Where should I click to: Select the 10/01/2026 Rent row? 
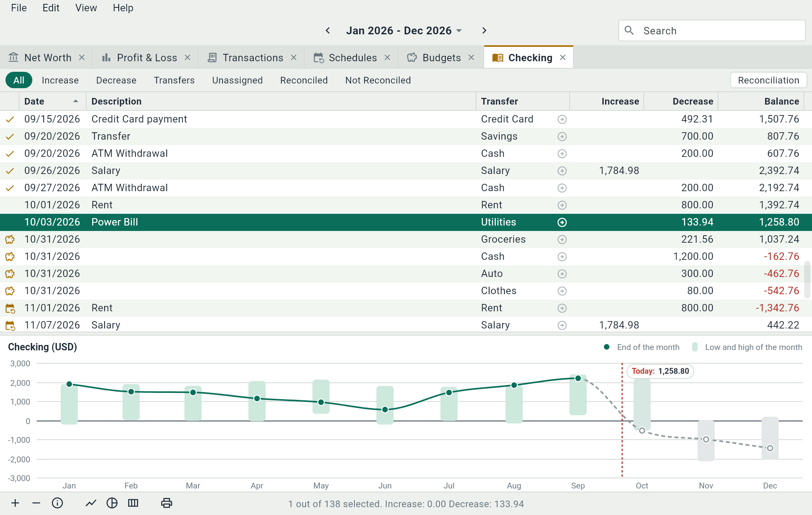click(x=406, y=205)
